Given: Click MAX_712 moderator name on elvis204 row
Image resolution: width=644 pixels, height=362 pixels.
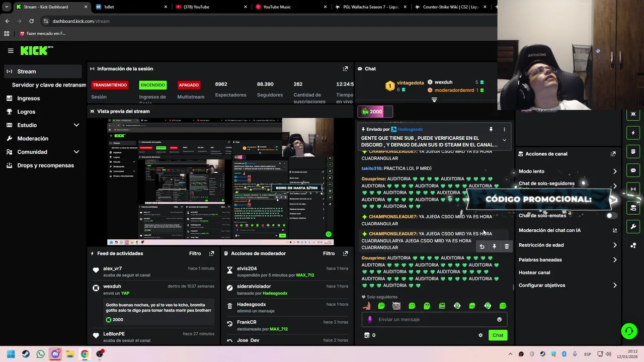Looking at the screenshot, I should point(305,276).
